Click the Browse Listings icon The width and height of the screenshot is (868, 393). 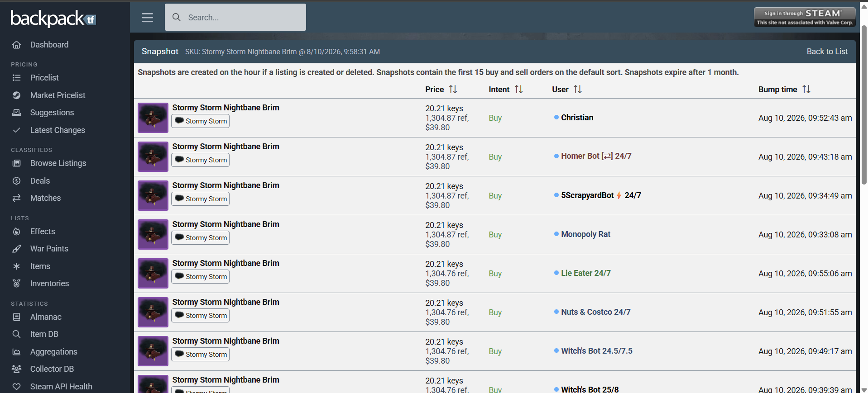coord(17,163)
